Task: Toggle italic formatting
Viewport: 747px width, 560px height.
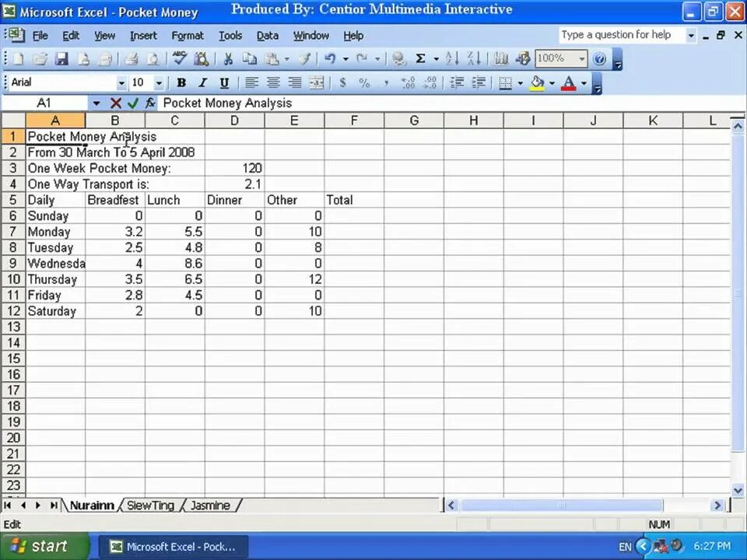Action: click(x=202, y=83)
